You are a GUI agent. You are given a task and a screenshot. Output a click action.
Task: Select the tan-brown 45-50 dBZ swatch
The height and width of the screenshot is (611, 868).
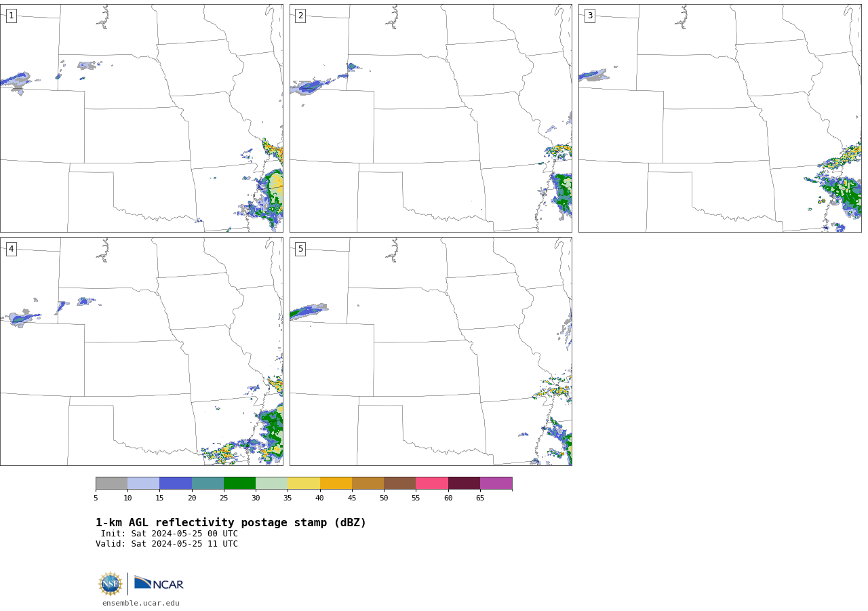click(x=368, y=484)
